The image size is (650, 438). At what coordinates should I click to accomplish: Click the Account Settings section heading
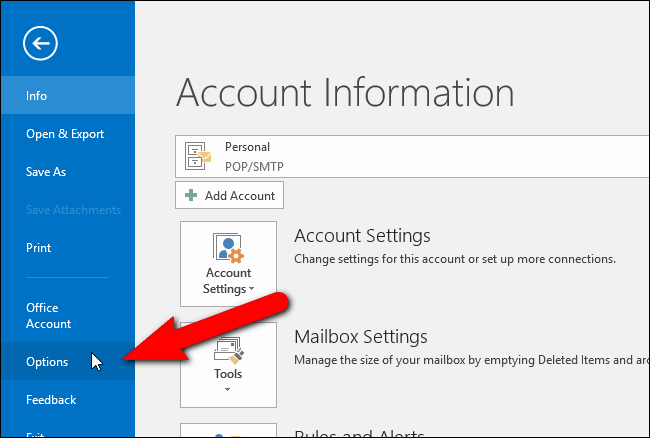point(362,236)
